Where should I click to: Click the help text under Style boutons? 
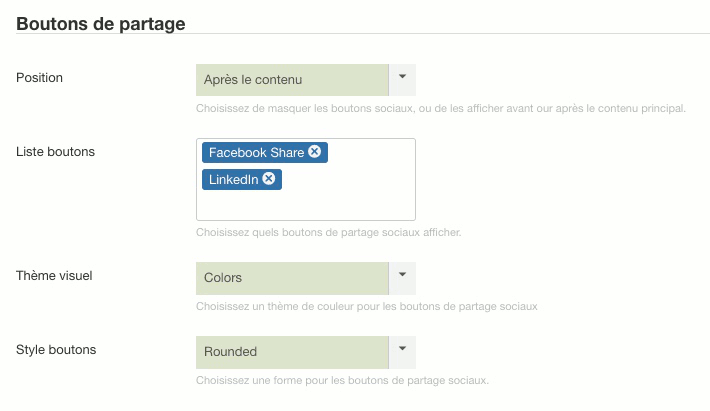[342, 380]
